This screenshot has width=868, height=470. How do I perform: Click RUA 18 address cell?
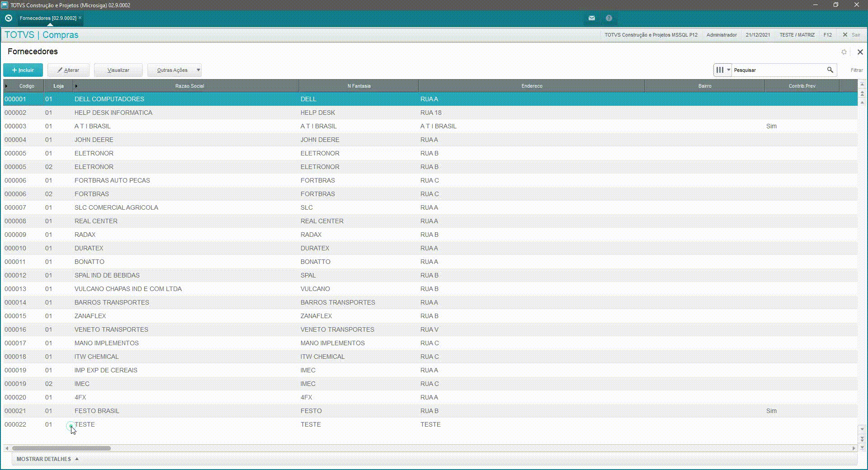(x=431, y=113)
